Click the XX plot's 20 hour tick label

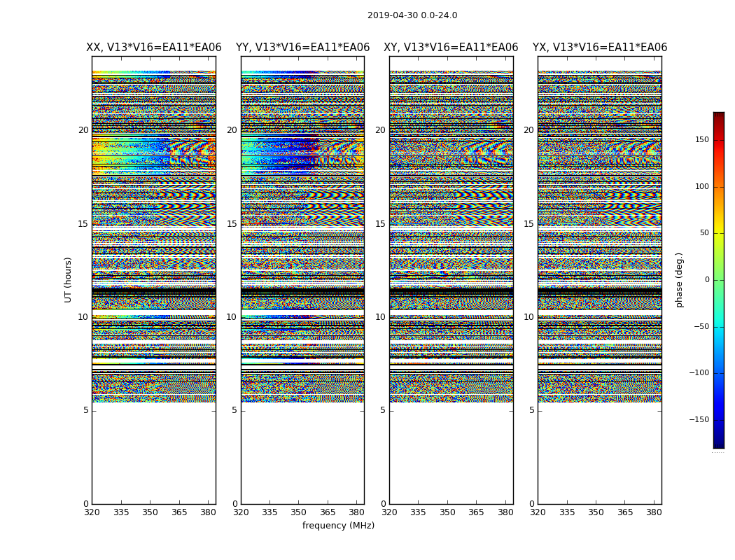click(83, 130)
